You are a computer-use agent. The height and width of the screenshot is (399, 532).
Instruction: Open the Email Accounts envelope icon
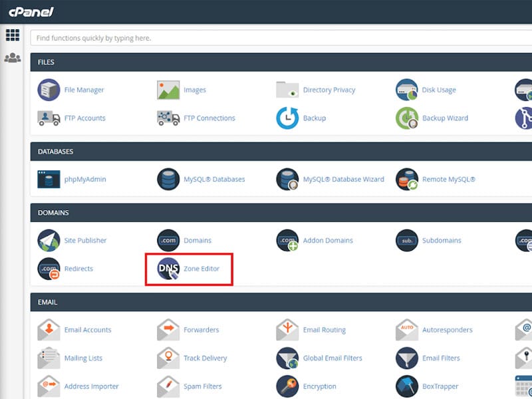click(x=49, y=330)
